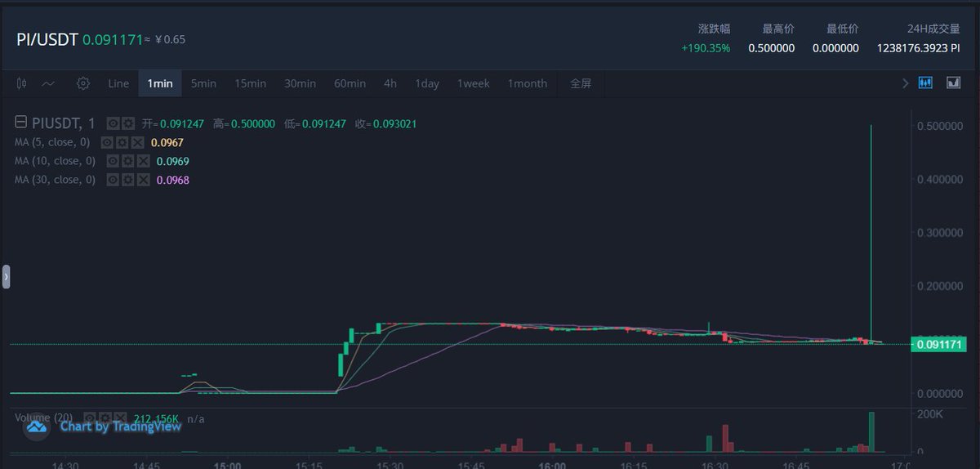Click the tallest green volume bar

coord(871,432)
